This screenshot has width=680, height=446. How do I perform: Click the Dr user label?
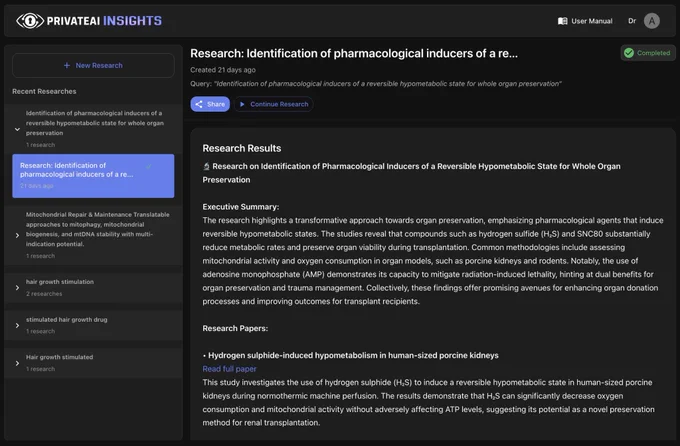632,21
